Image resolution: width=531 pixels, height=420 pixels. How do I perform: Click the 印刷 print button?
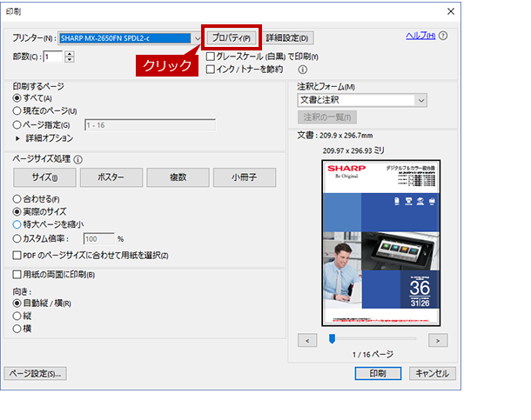click(x=378, y=374)
